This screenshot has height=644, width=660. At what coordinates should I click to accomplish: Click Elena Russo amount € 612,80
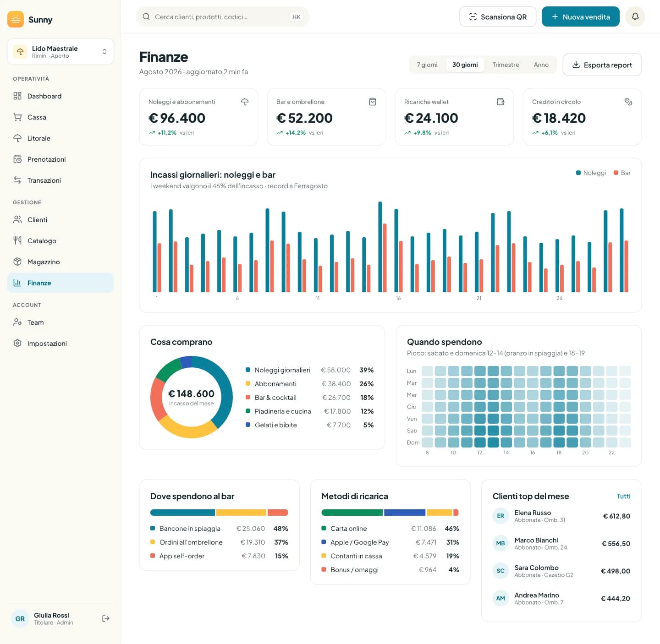616,516
